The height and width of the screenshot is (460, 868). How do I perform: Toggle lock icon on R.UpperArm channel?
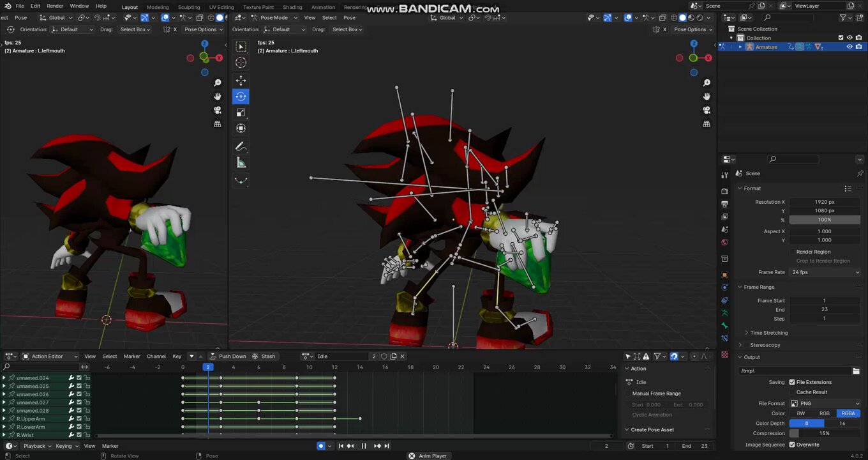click(87, 419)
